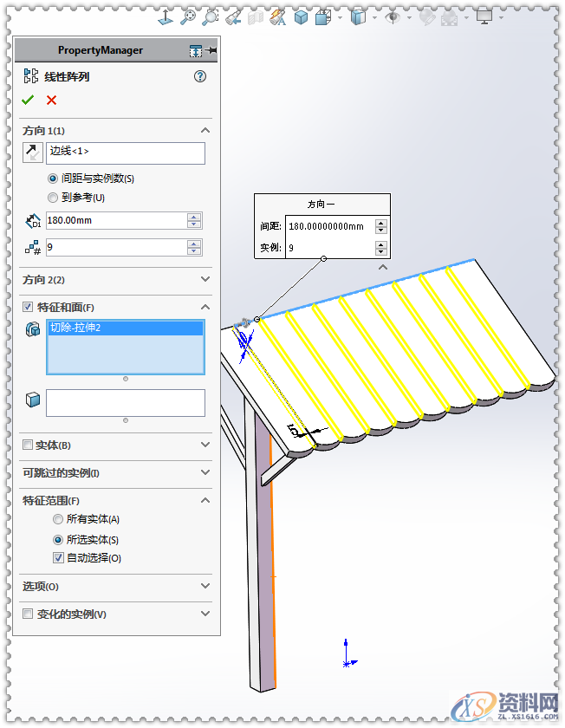Open the Display Style dropdown arrow
Viewport: 565px width, 728px height.
tap(374, 17)
